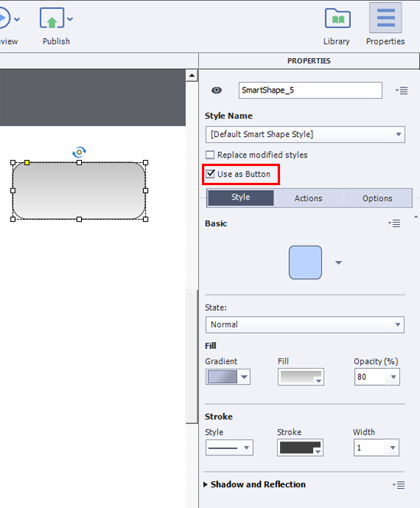Switch to the Options tab
Screen dimensions: 420x508
[x=378, y=198]
